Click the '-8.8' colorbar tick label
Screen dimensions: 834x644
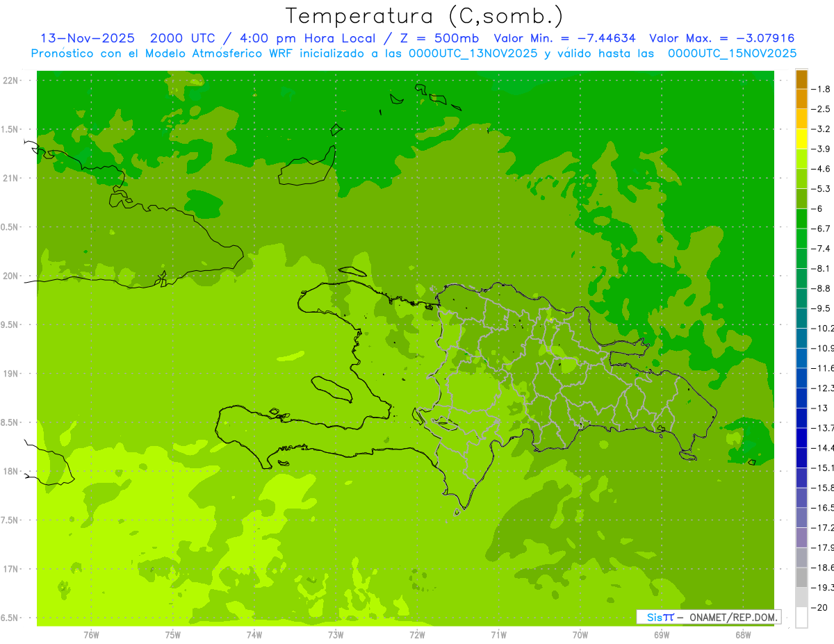tap(821, 288)
